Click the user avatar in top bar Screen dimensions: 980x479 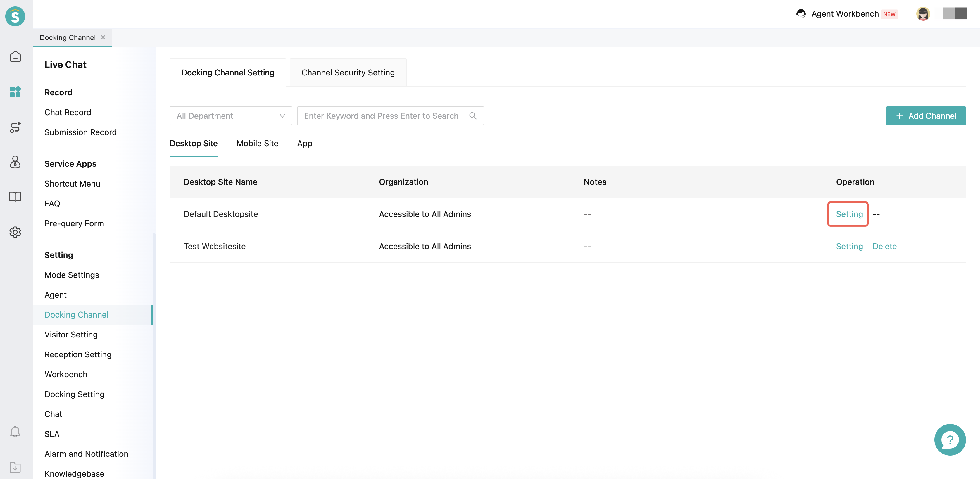(x=923, y=14)
